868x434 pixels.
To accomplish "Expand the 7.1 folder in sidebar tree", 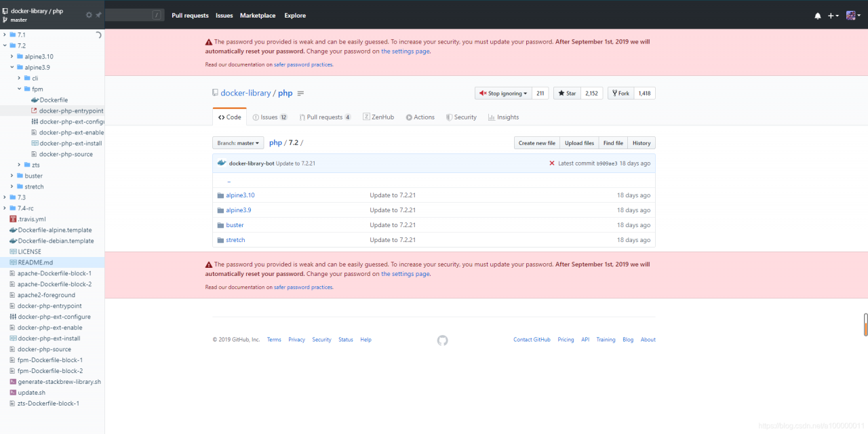I will (5, 35).
